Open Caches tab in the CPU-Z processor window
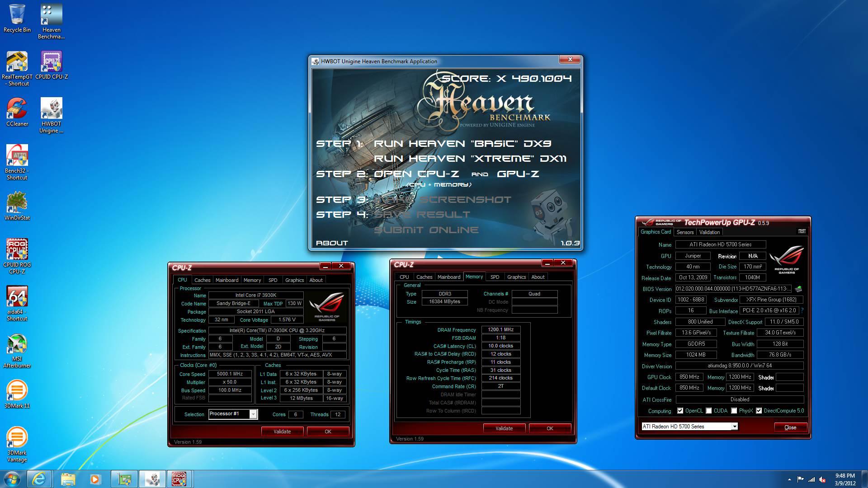The width and height of the screenshot is (868, 488). coord(202,280)
